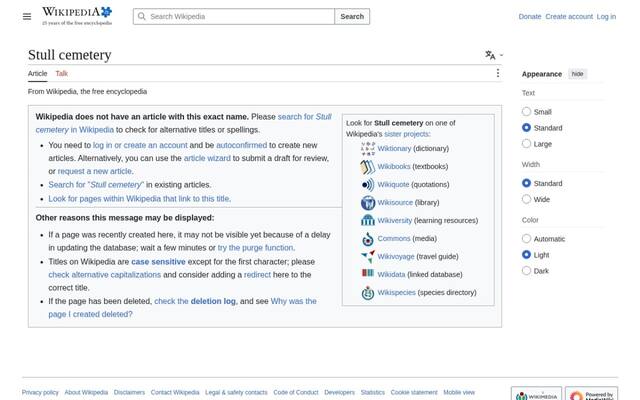The height and width of the screenshot is (400, 640).
Task: Select Small text size
Action: point(527,111)
